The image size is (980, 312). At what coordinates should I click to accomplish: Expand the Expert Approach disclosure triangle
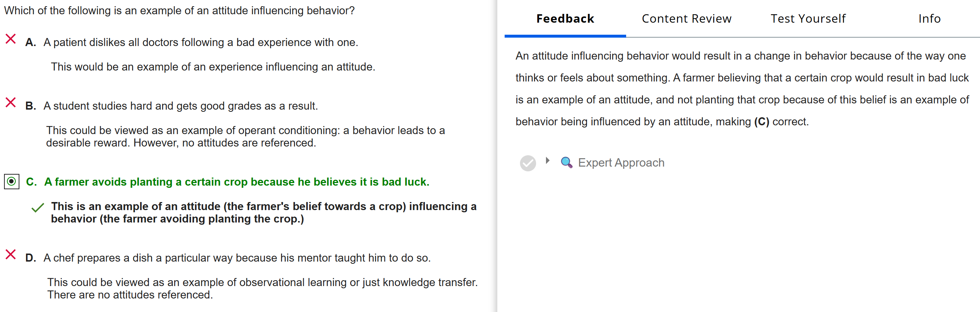click(x=547, y=161)
